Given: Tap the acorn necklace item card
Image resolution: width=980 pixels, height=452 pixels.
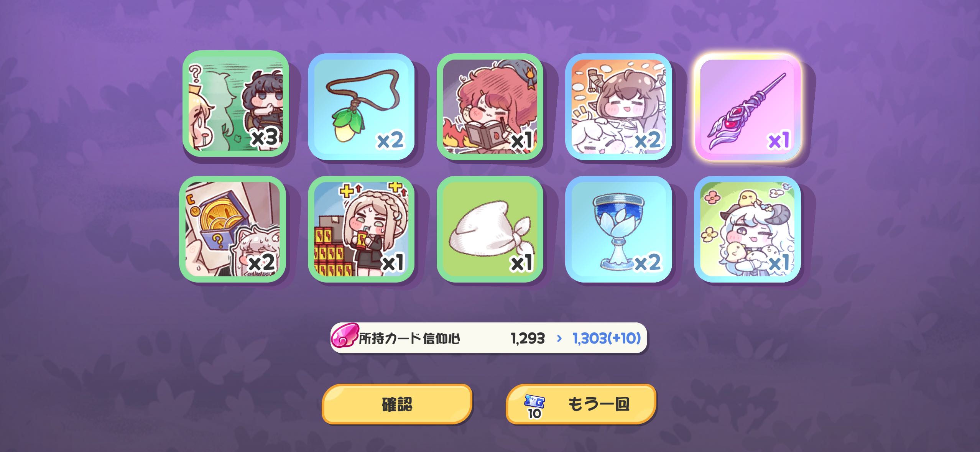Looking at the screenshot, I should (x=361, y=107).
